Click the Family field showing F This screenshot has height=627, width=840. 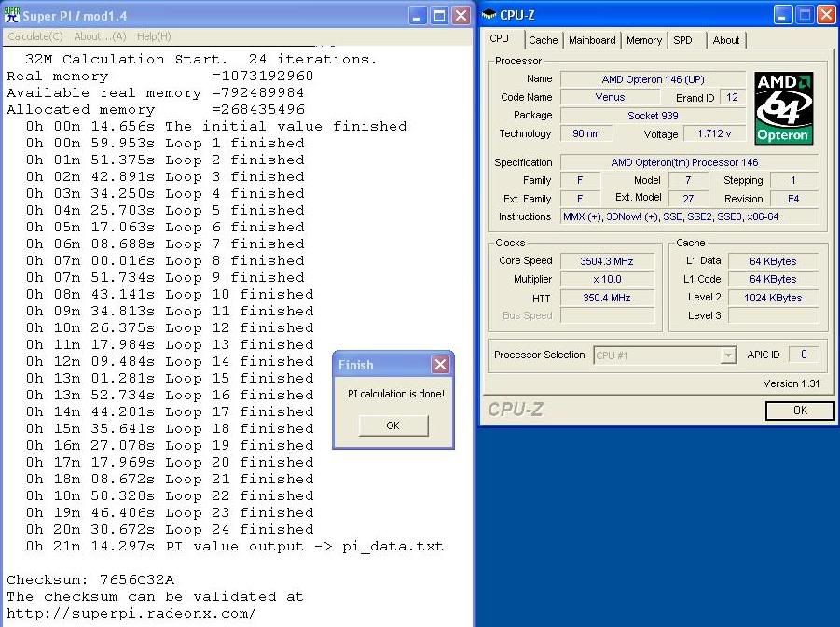click(x=580, y=180)
